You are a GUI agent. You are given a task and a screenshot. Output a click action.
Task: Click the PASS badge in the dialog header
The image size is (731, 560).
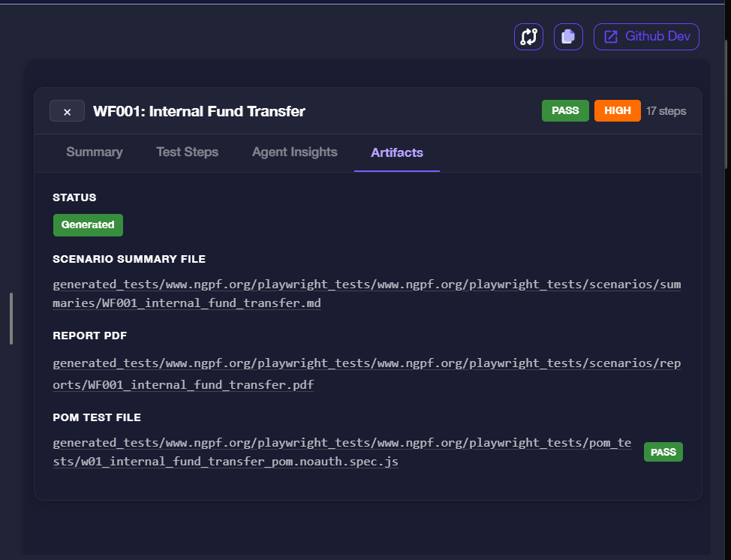tap(565, 110)
